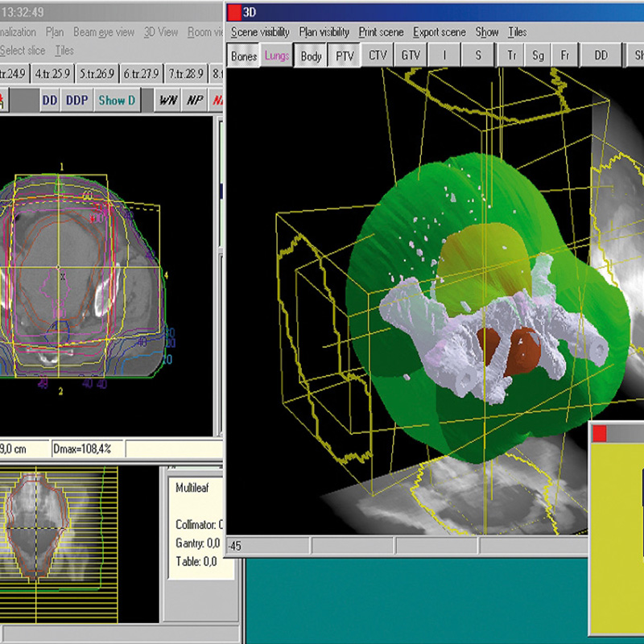Toggle Body visibility in 3D window
This screenshot has width=644, height=644.
click(311, 56)
